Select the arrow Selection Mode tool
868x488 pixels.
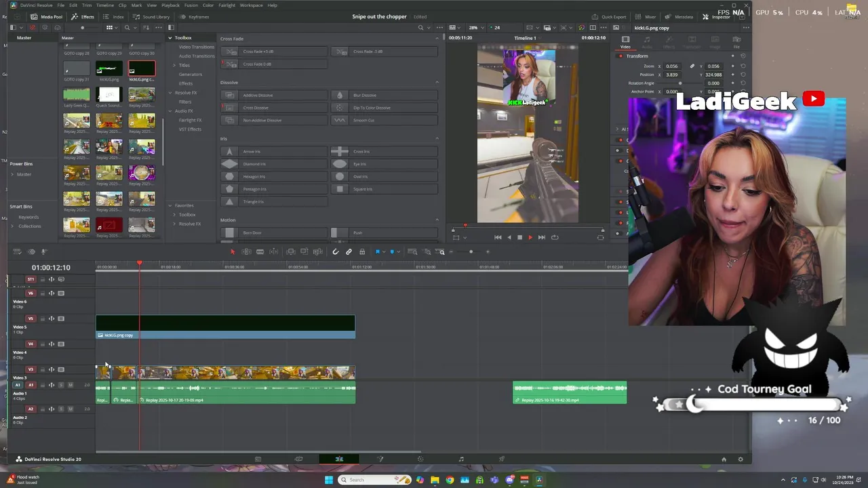[232, 252]
